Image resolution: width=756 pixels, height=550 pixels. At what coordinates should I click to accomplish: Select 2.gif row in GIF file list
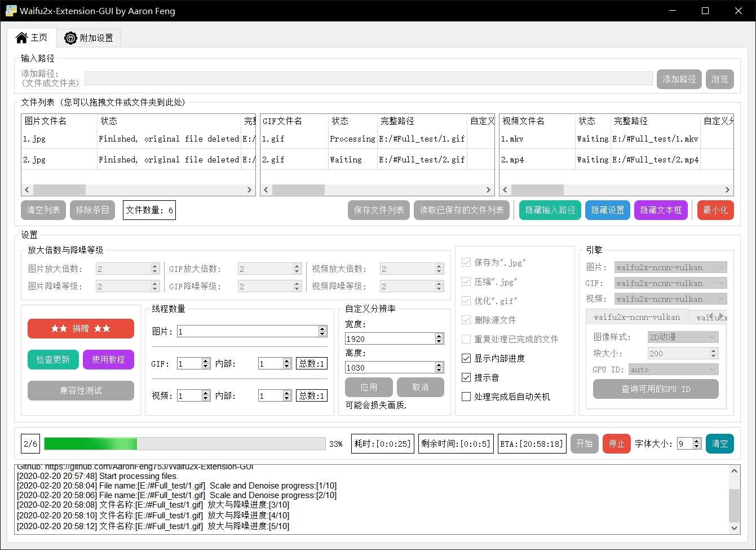[x=377, y=160]
